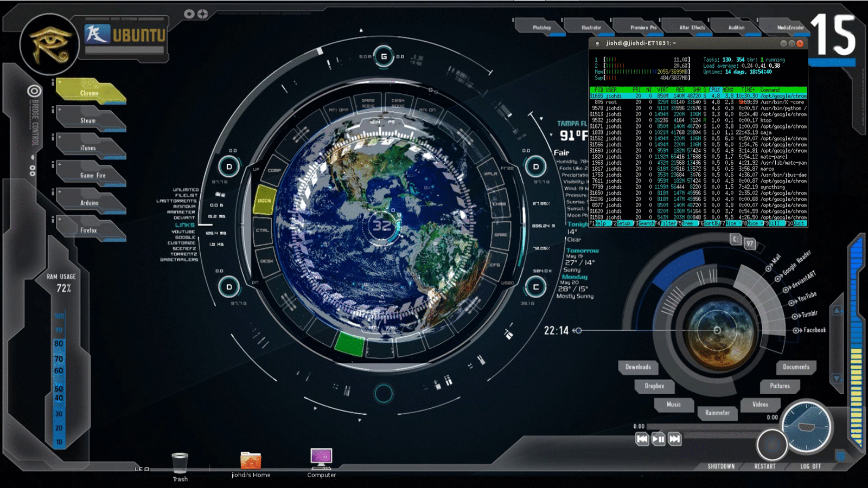Image resolution: width=868 pixels, height=488 pixels.
Task: Open the Computer desktop icon
Action: (321, 459)
